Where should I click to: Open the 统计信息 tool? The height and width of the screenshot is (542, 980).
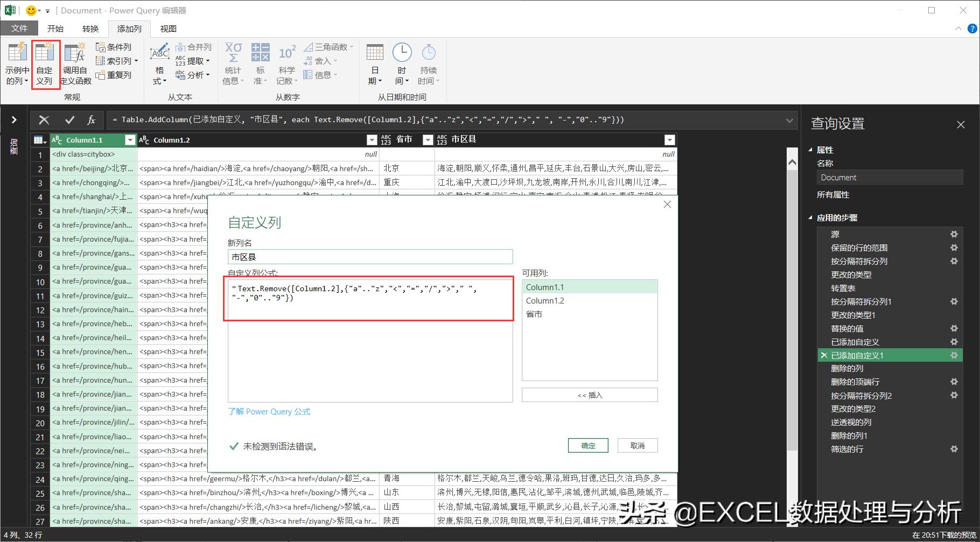click(233, 60)
